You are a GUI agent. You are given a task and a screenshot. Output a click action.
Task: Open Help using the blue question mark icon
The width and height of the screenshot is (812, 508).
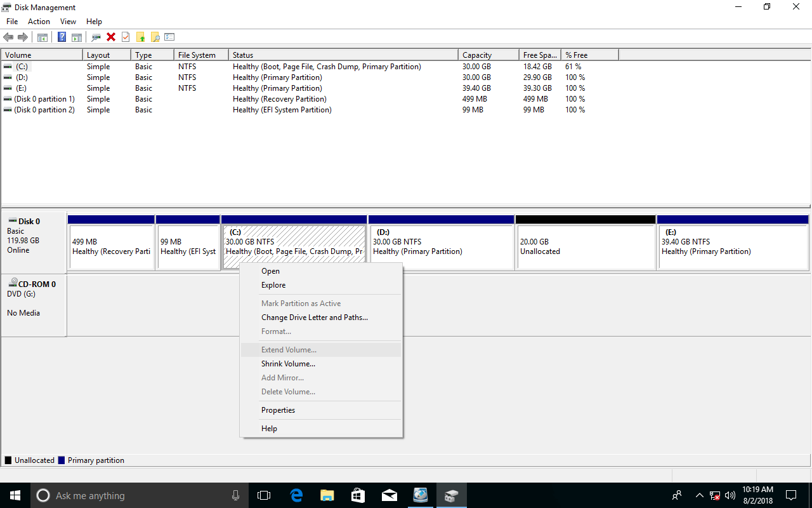[x=62, y=36]
